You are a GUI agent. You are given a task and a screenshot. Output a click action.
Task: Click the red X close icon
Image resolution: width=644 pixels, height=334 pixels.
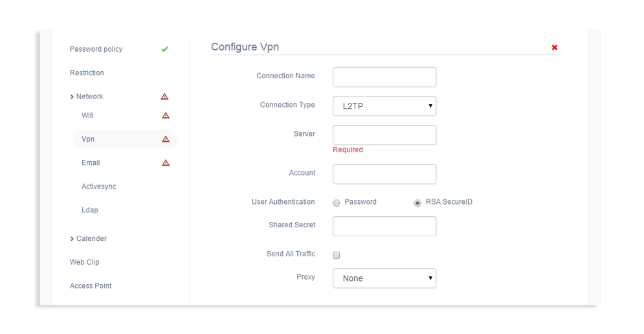click(x=555, y=47)
